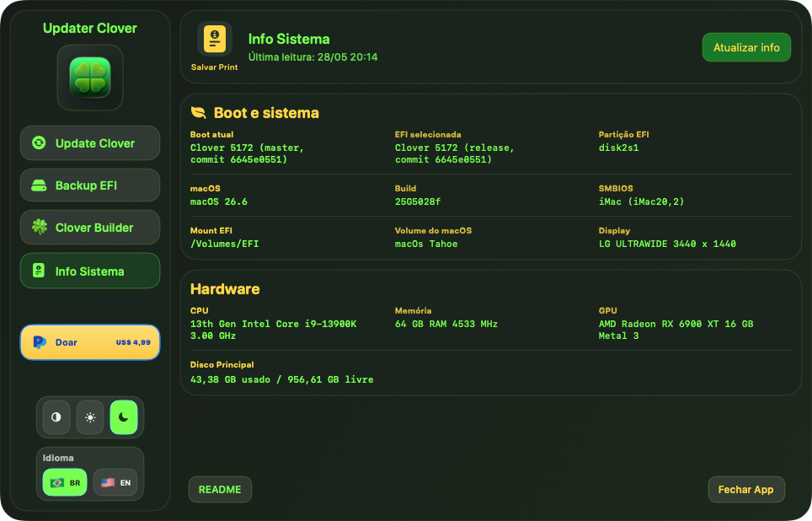Open the Backup EFI section
Image resolution: width=812 pixels, height=521 pixels.
(x=90, y=185)
